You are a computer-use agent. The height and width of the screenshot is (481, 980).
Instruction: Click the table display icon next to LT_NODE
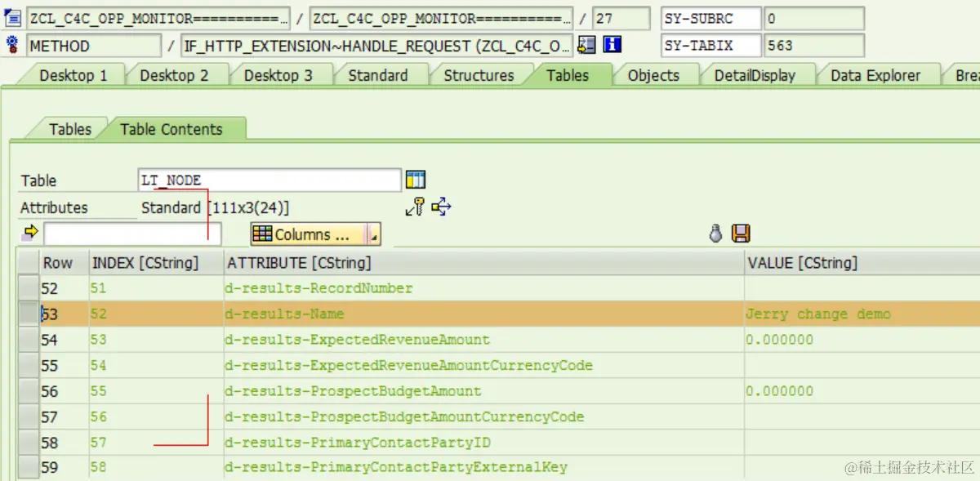point(416,180)
